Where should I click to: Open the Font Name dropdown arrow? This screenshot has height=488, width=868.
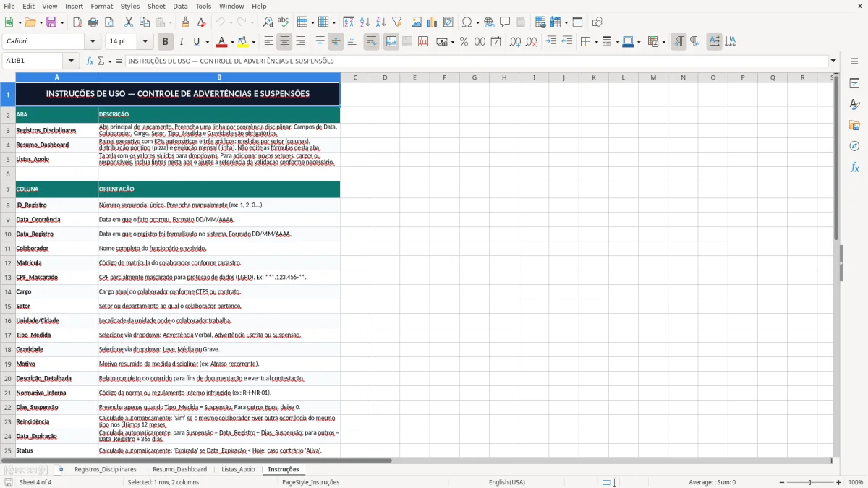click(93, 42)
